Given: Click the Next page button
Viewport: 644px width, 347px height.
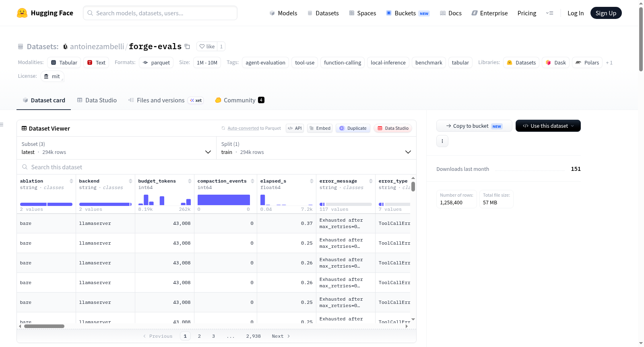Looking at the screenshot, I should (281, 336).
